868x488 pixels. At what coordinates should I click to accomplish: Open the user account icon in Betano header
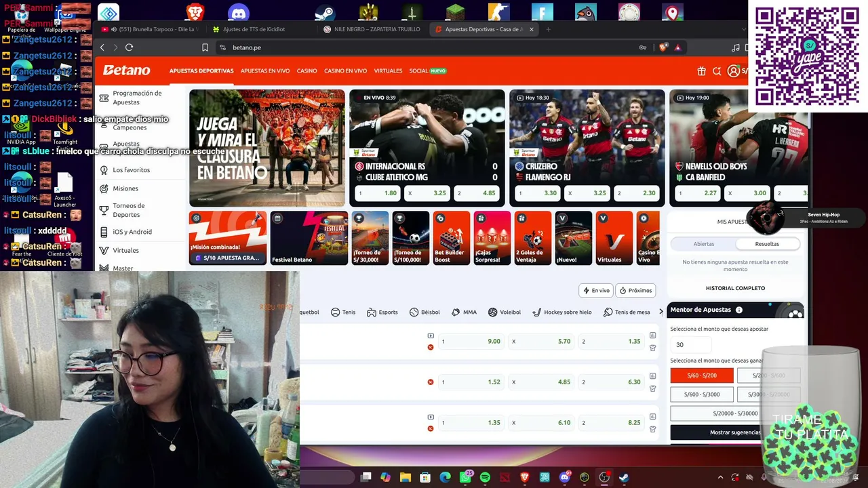point(733,71)
